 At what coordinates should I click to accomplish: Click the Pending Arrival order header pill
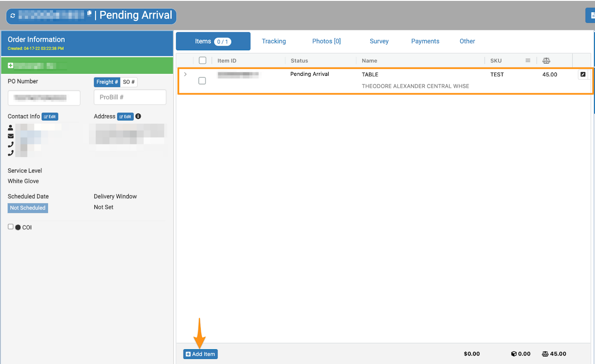[91, 15]
